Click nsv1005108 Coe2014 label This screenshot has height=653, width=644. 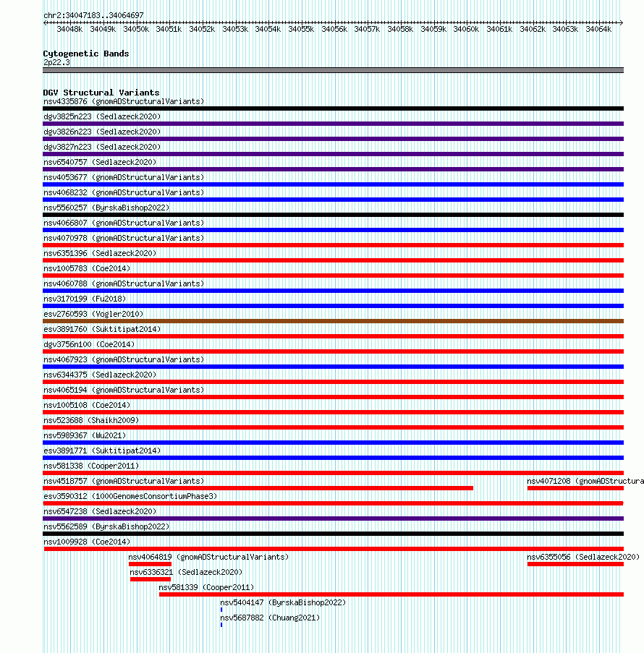tap(87, 405)
